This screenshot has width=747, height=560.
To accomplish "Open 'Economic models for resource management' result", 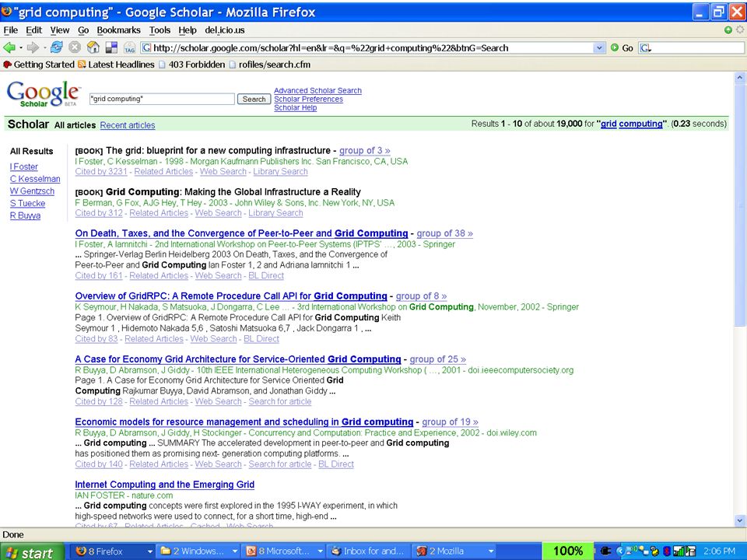I will coord(244,422).
